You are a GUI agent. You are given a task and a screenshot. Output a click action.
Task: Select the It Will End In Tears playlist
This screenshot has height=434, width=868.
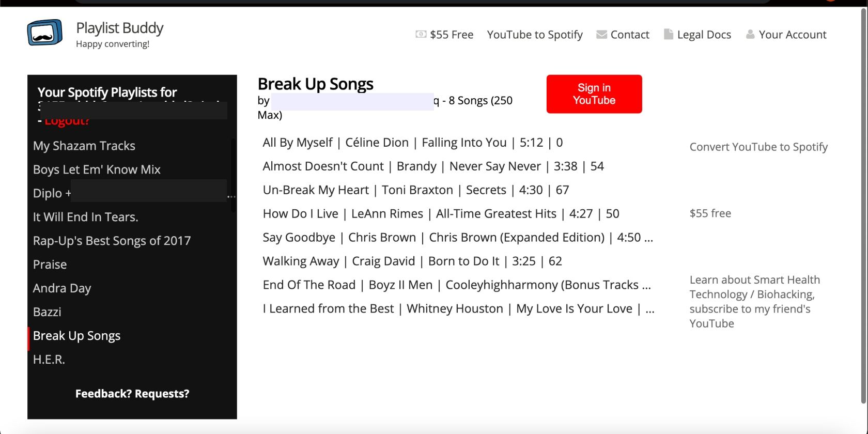86,217
